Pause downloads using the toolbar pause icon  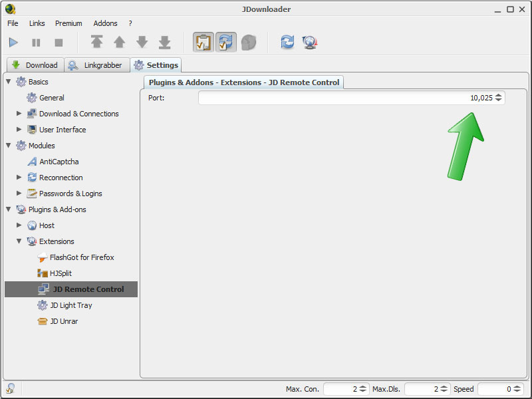pos(36,43)
